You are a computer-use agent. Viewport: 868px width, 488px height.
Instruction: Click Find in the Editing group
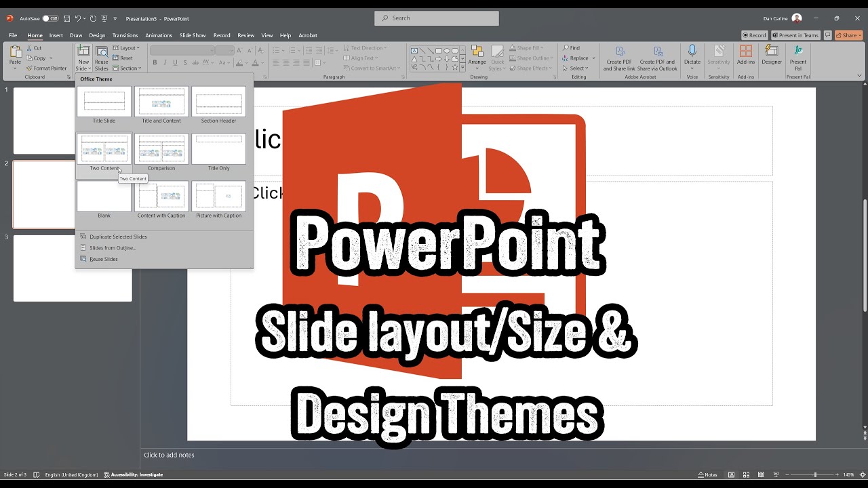point(571,48)
